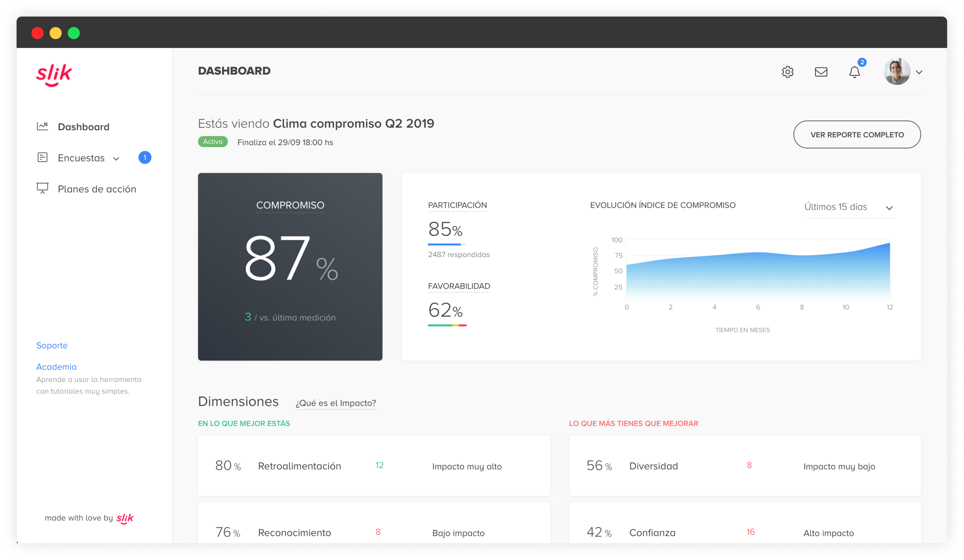The height and width of the screenshot is (560, 964).
Task: Open the Reconocimiento dimension card
Action: [x=374, y=523]
